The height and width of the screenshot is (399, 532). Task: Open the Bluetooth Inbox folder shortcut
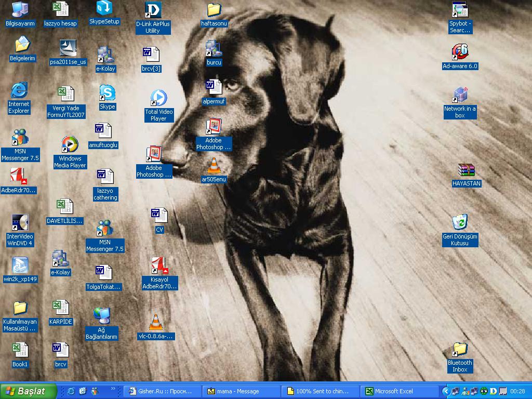(460, 349)
